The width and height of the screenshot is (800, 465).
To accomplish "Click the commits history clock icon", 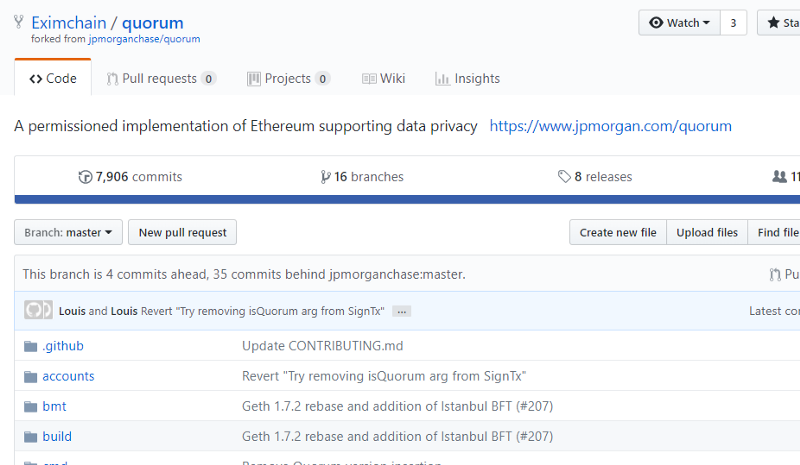I will click(85, 177).
